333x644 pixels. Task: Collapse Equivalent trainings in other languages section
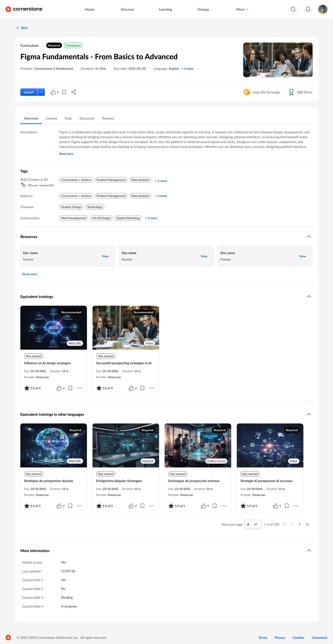coord(309,414)
